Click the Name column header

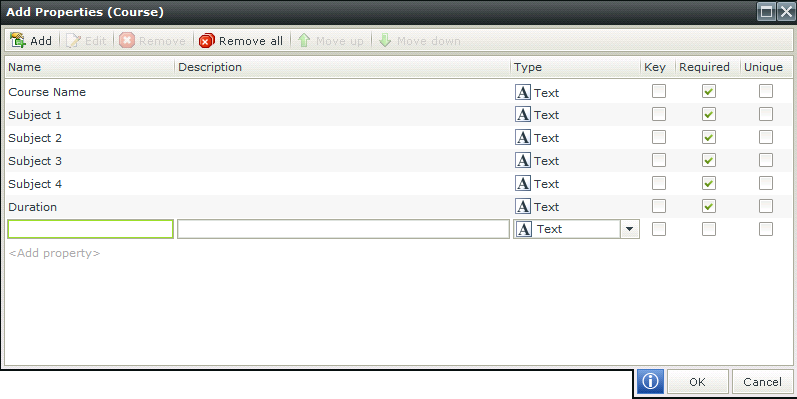click(x=90, y=67)
